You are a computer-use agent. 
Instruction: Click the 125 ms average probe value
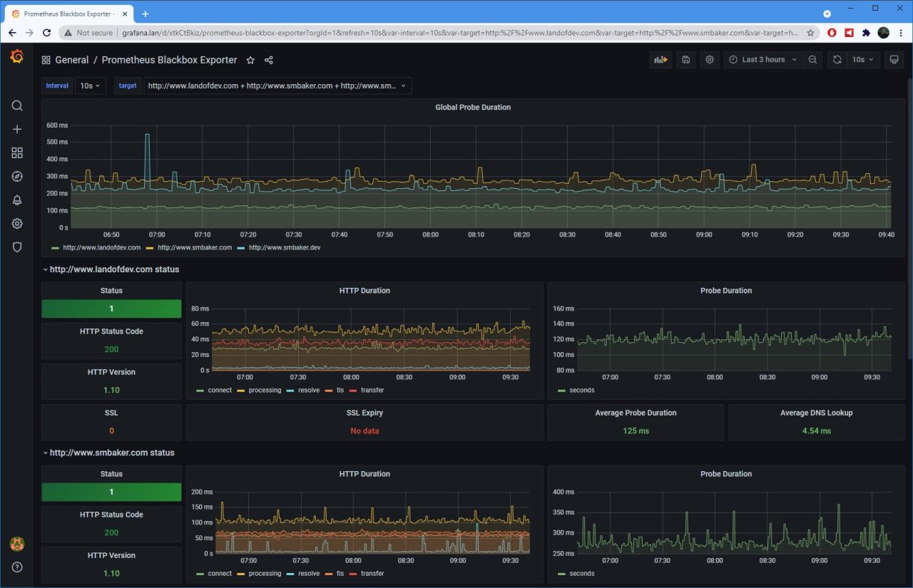coord(636,430)
